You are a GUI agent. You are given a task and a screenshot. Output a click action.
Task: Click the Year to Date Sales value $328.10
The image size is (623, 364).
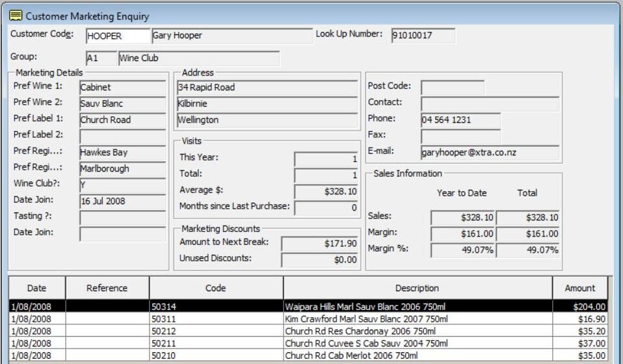coord(462,218)
